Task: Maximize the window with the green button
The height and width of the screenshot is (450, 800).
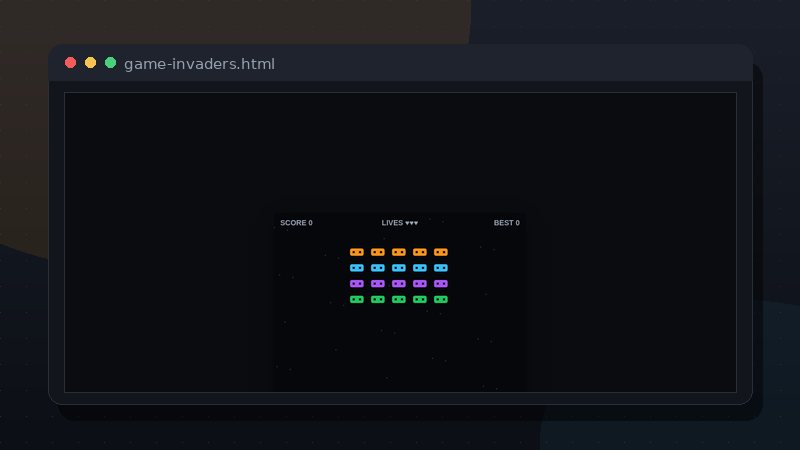Action: coord(110,63)
